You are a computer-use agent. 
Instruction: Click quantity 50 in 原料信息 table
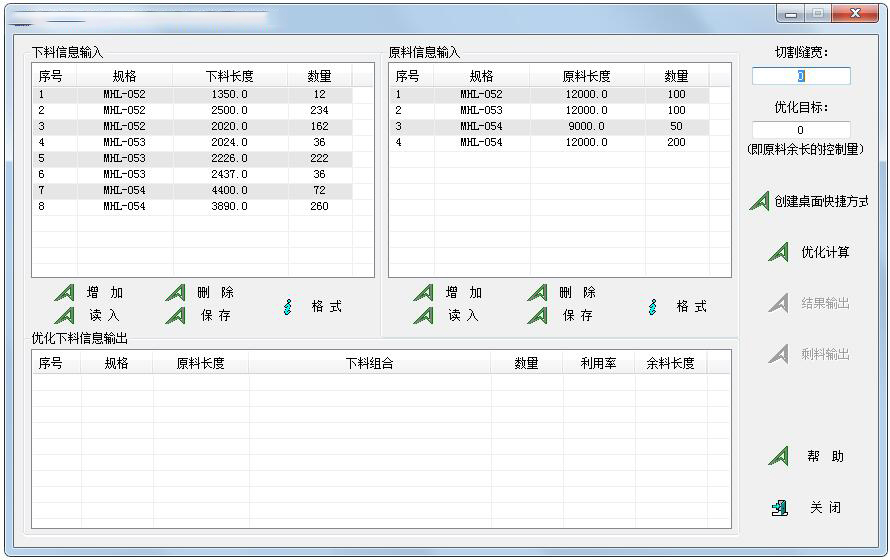coord(677,126)
